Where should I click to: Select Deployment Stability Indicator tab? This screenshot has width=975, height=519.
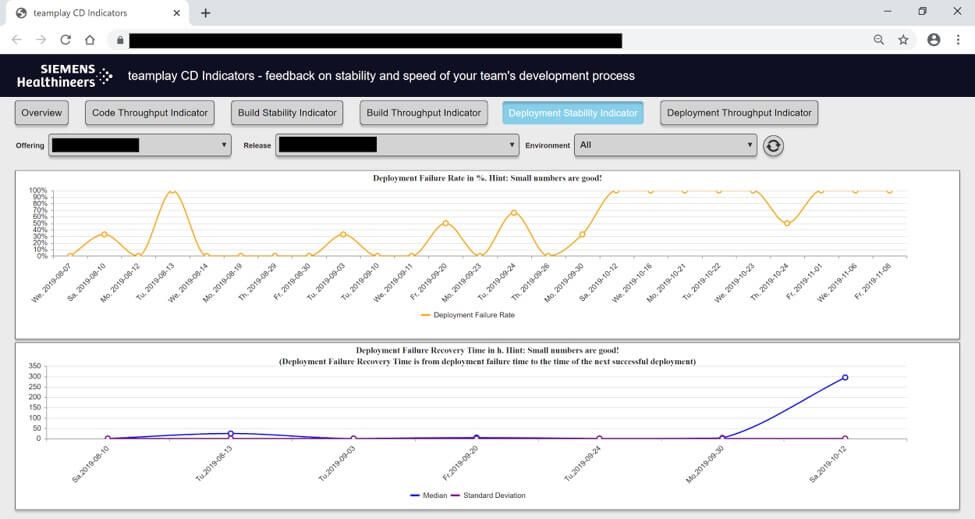click(573, 113)
